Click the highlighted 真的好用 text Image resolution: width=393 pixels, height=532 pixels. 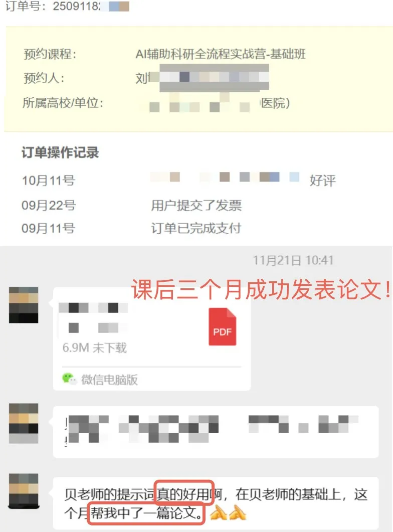(x=184, y=494)
